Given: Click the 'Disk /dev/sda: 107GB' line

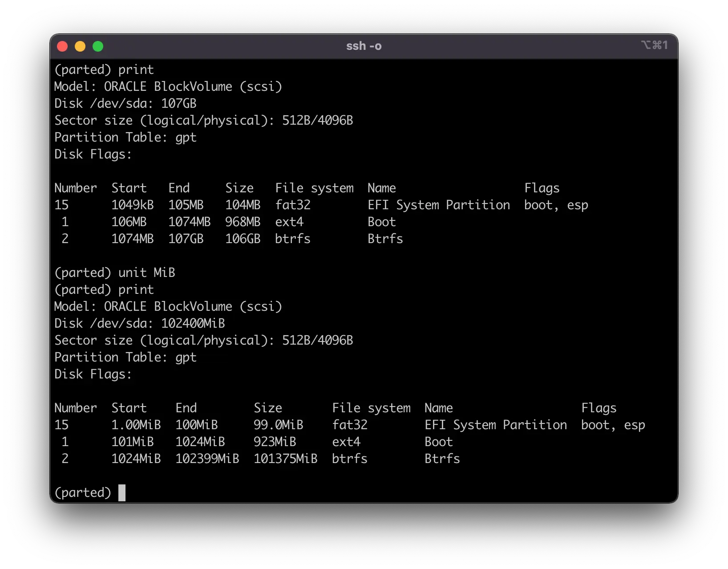Looking at the screenshot, I should click(x=125, y=103).
